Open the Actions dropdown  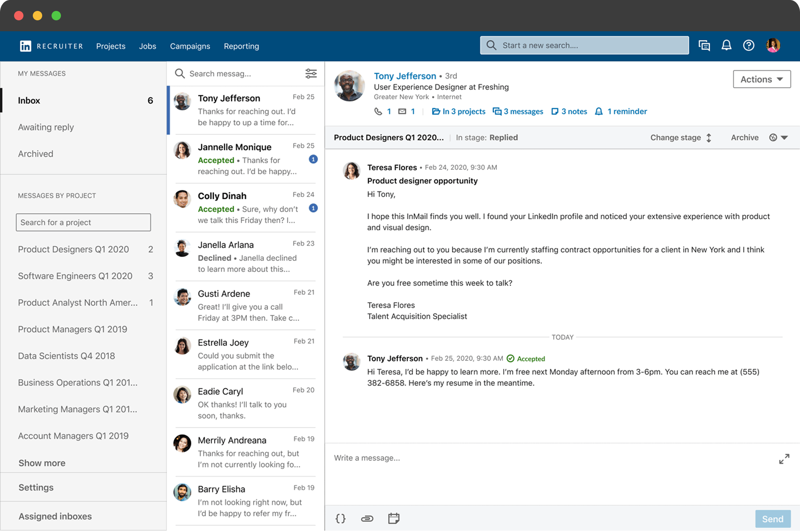click(762, 79)
